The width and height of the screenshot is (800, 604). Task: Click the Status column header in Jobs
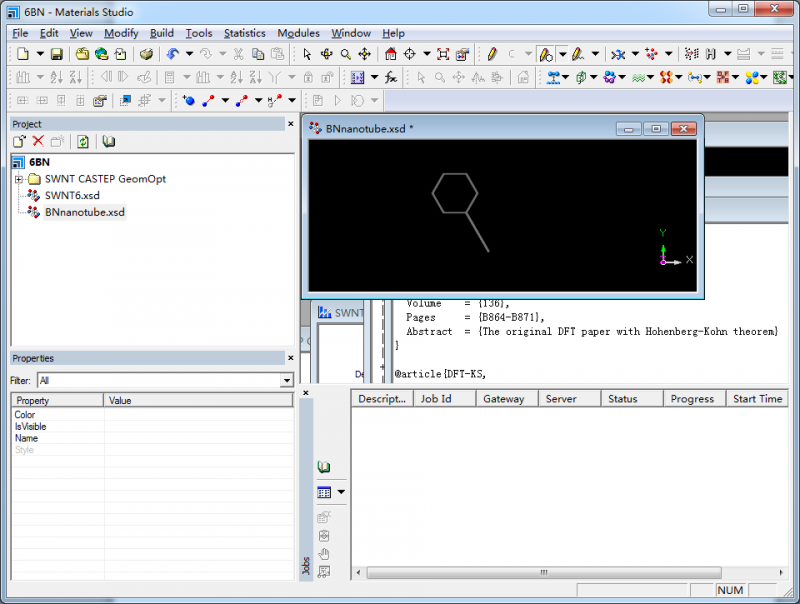(x=622, y=399)
